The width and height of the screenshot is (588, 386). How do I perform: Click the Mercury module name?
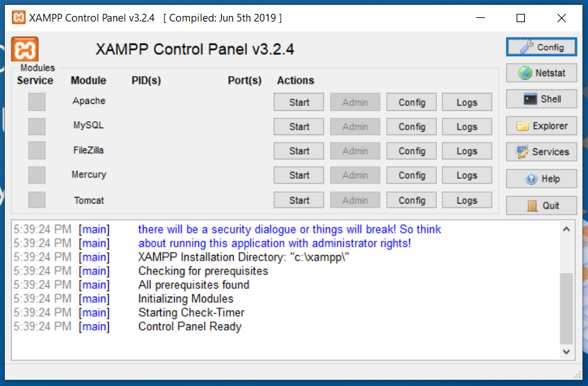89,175
